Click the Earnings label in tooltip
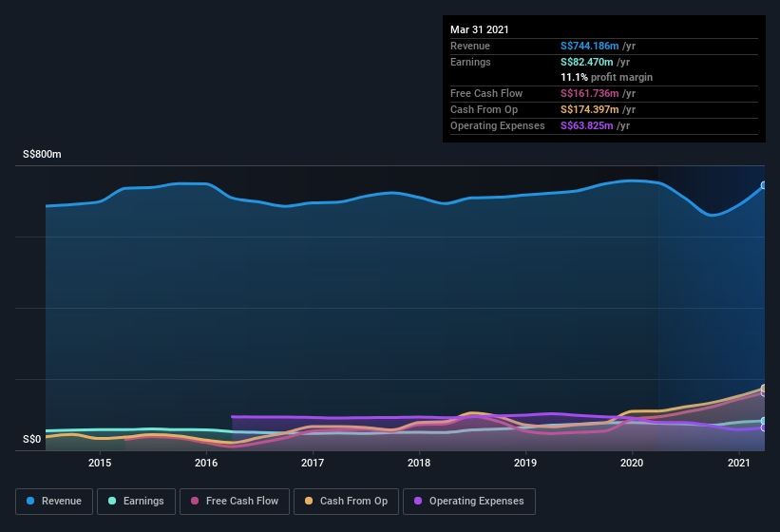Screen dimensions: 780x532 point(470,62)
